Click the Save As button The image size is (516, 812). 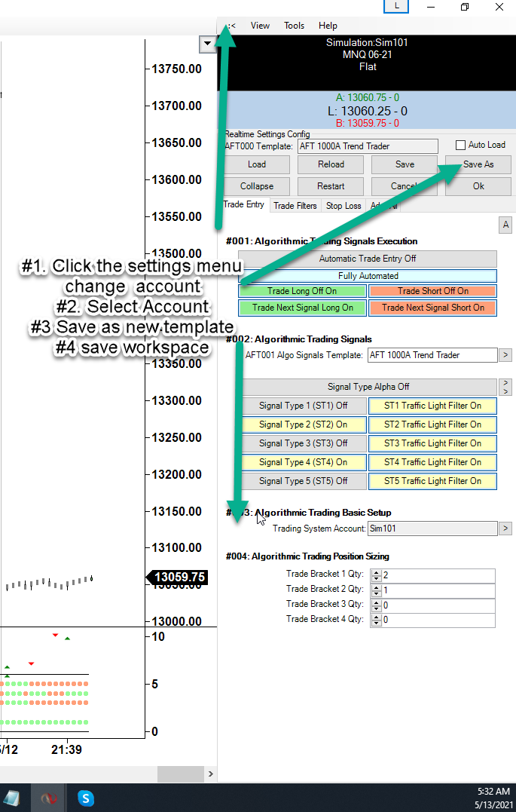pos(478,164)
